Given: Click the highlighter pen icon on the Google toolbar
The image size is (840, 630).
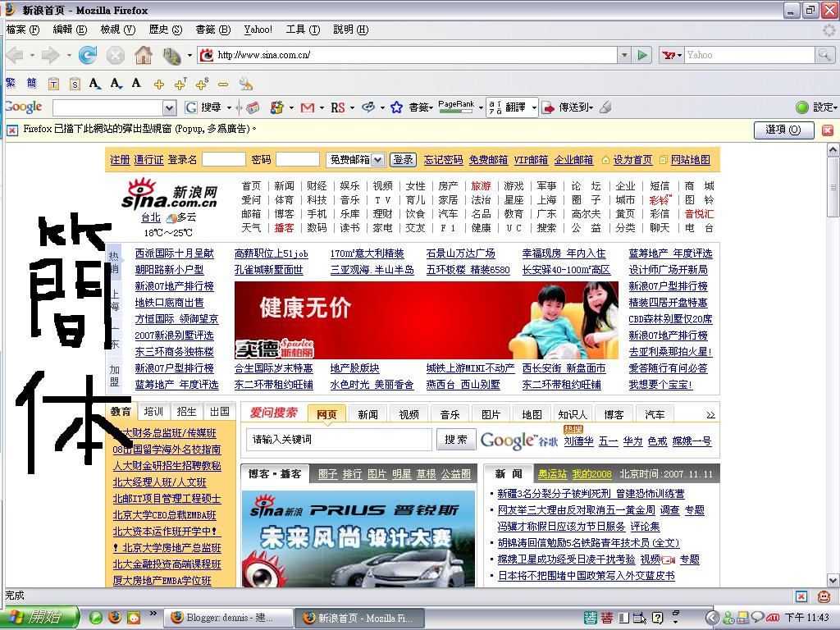Looking at the screenshot, I should (x=605, y=107).
